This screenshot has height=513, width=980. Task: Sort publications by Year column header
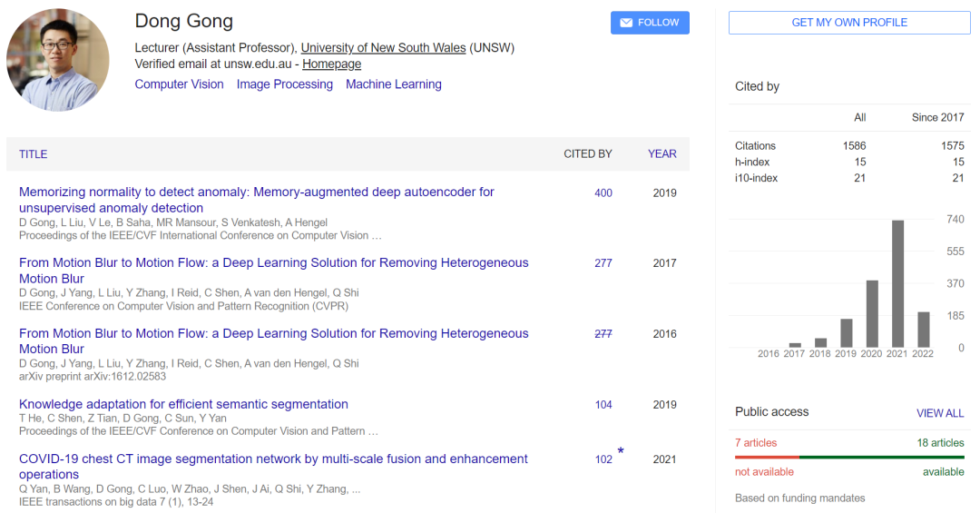tap(661, 154)
